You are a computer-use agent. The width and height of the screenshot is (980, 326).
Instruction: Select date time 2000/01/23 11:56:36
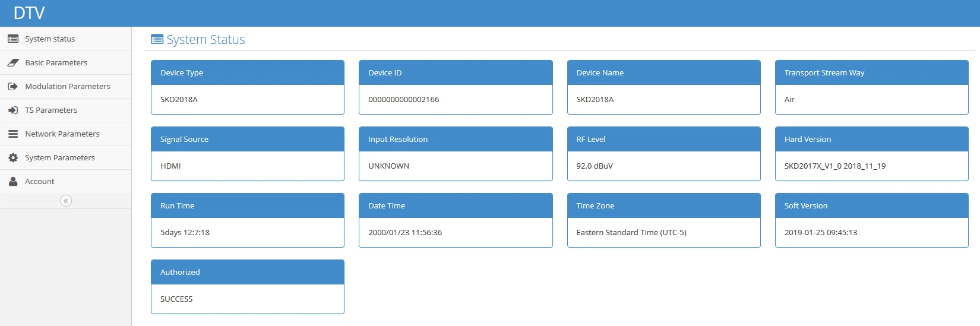tap(405, 233)
